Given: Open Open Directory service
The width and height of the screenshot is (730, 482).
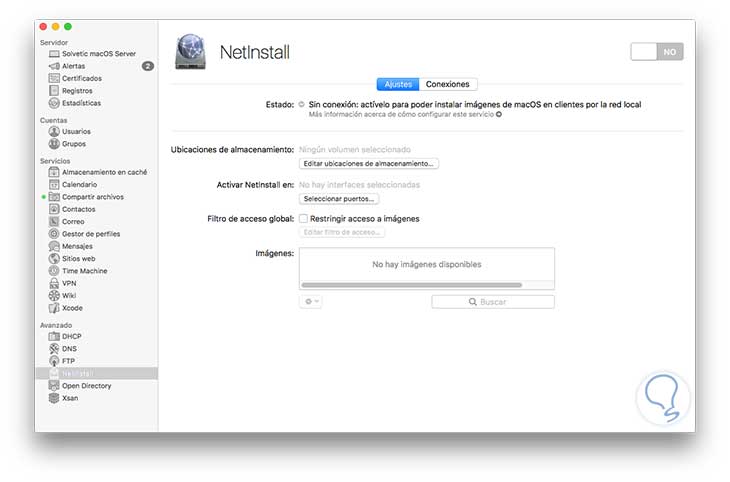Looking at the screenshot, I should coord(80,386).
